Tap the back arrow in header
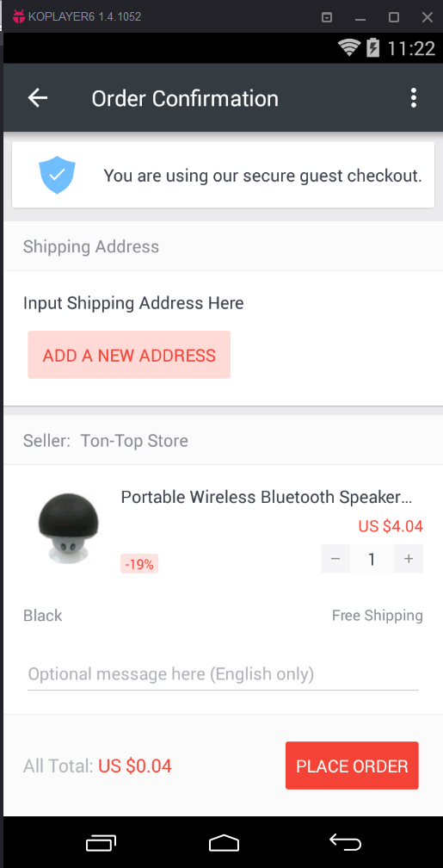The image size is (443, 868). (38, 98)
